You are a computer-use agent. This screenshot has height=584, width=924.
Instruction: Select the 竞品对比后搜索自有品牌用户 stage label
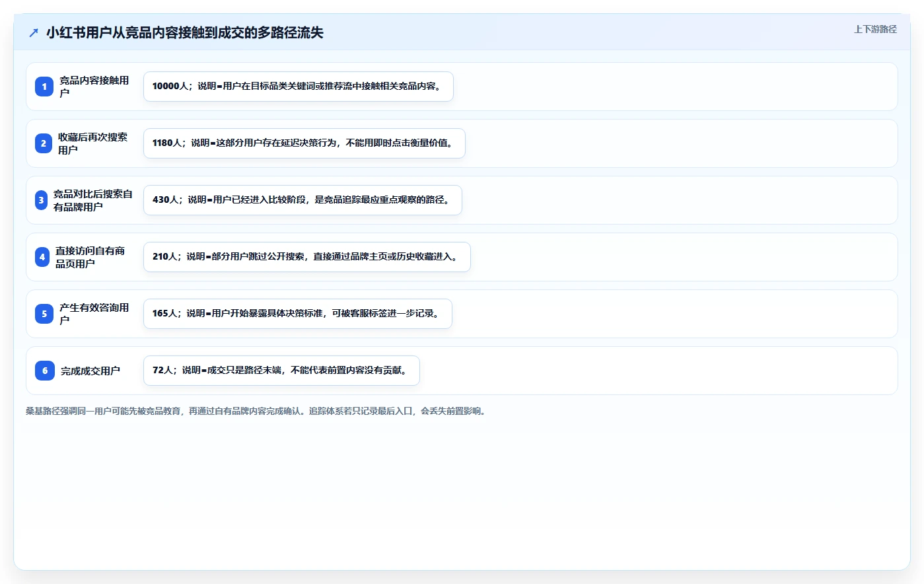(x=93, y=200)
